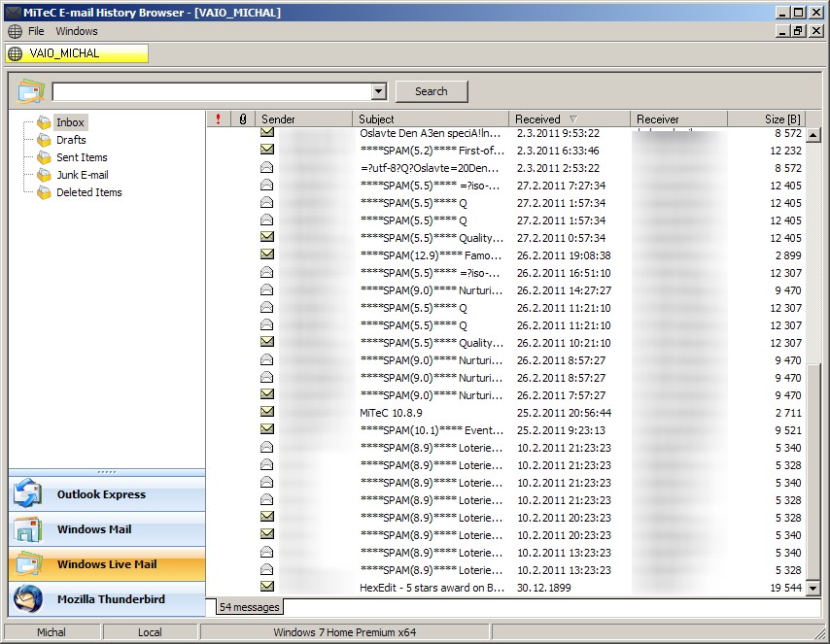Viewport: 830px width, 644px height.
Task: Click size value 19 544
Action: tap(785, 588)
